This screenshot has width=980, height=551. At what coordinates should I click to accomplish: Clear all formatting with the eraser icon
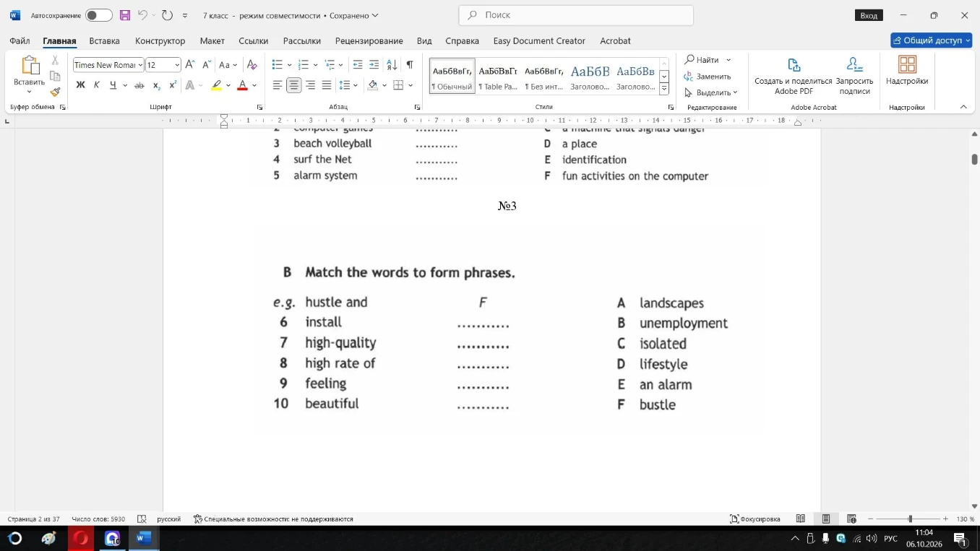[x=252, y=65]
